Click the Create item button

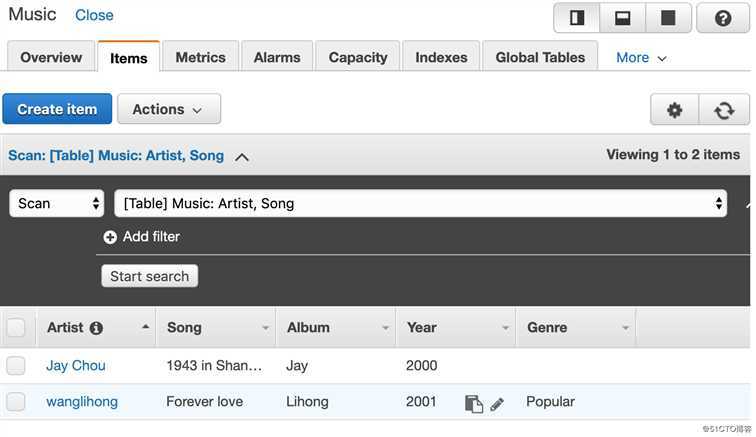click(57, 109)
